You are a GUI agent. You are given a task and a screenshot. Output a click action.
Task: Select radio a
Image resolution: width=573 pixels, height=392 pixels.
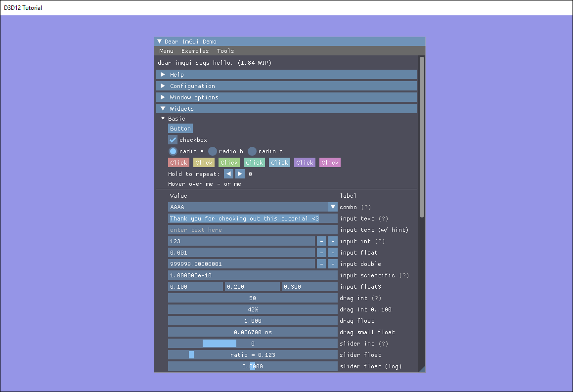coord(173,151)
